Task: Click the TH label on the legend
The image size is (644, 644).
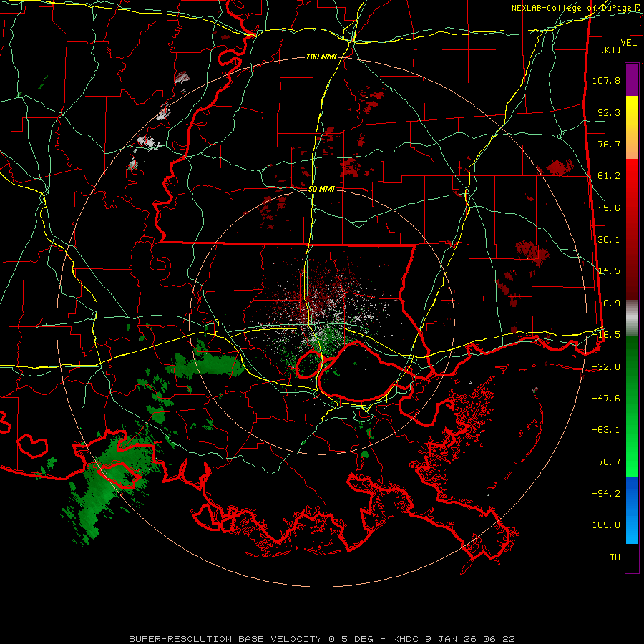Action: (x=615, y=557)
